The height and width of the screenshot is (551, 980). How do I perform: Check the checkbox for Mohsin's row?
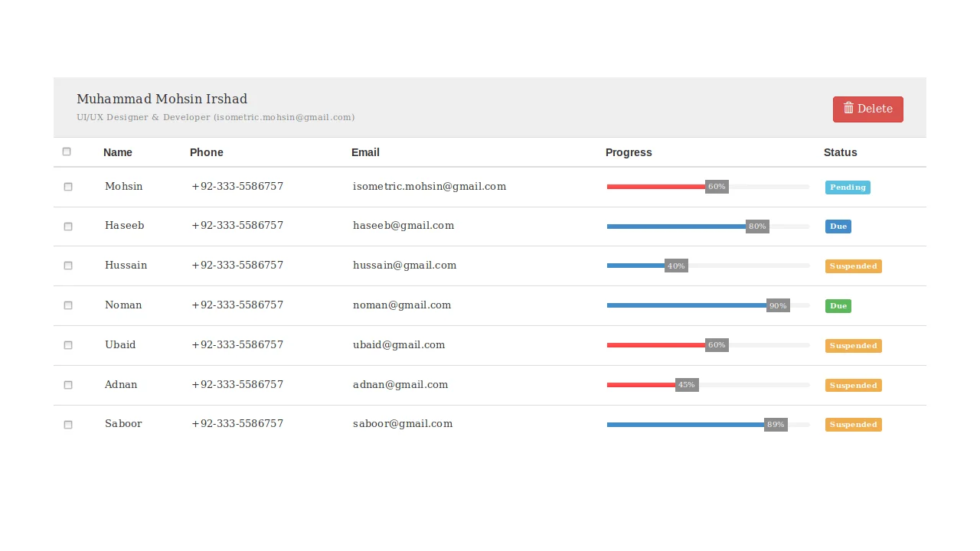68,187
